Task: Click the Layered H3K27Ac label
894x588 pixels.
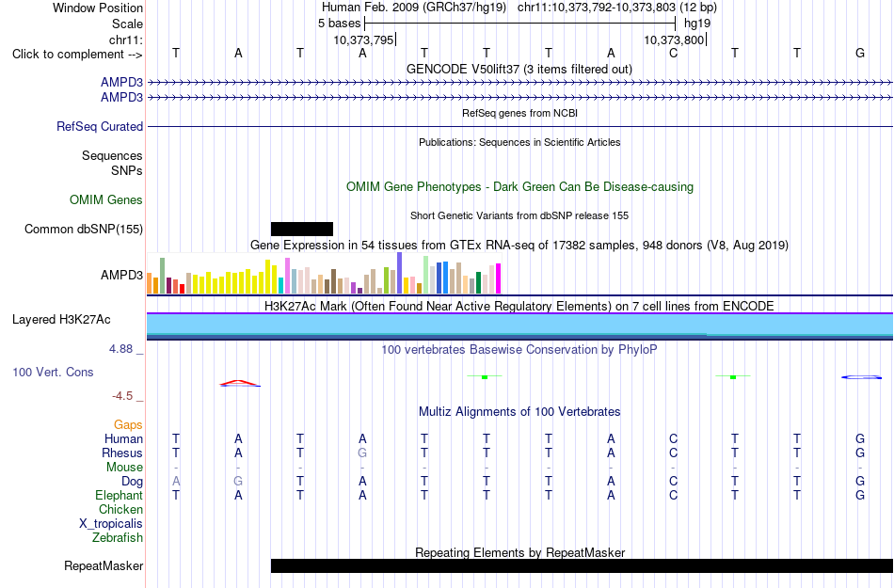Action: click(61, 320)
